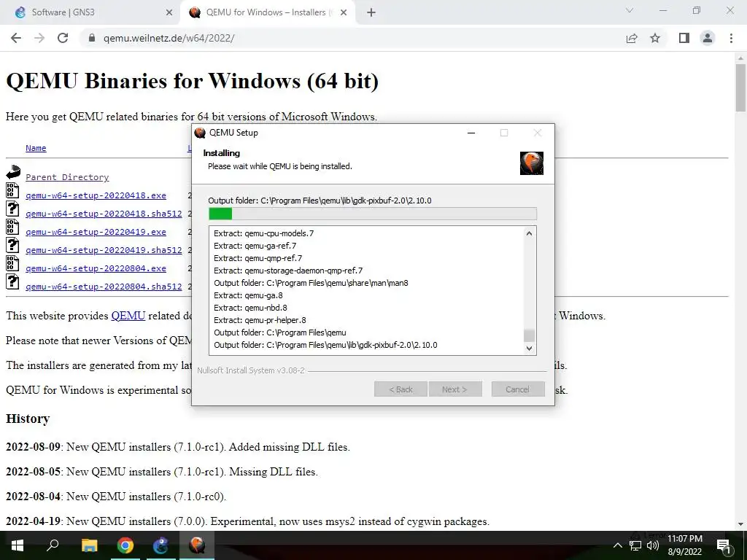This screenshot has width=747, height=560.
Task: Select log line 'Extract: qemu-nbd.8'
Action: coord(251,308)
